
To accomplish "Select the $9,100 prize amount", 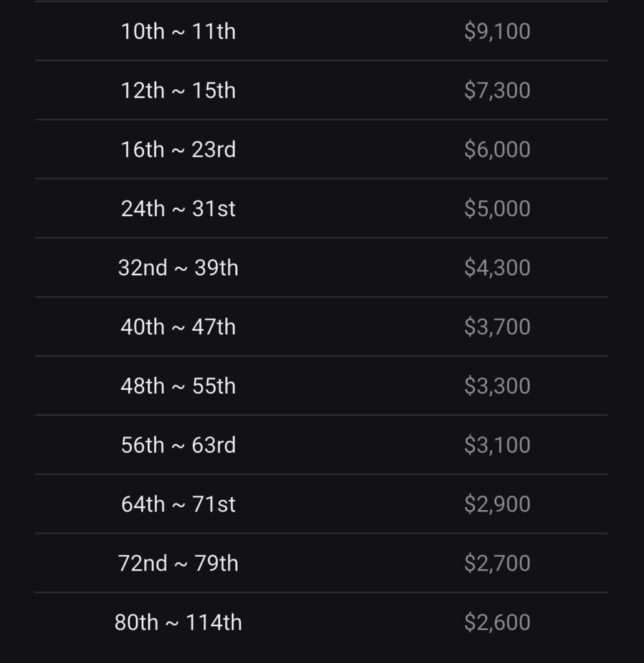I will click(497, 31).
